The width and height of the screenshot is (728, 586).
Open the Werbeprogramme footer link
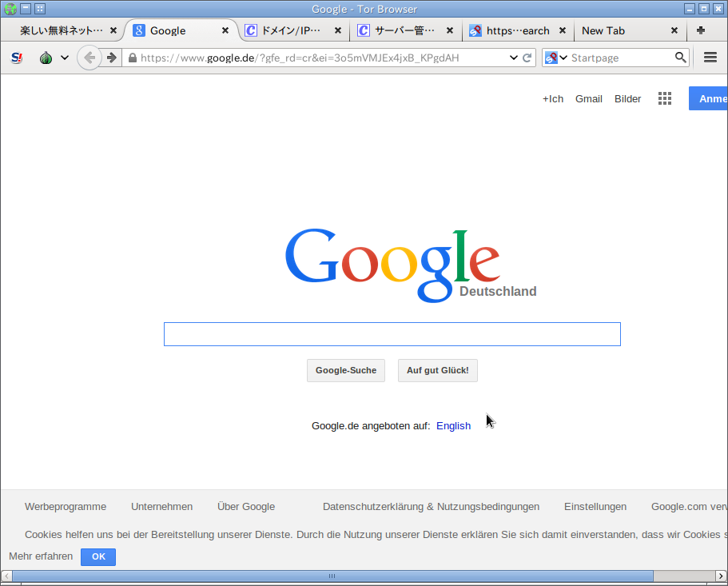(x=66, y=507)
